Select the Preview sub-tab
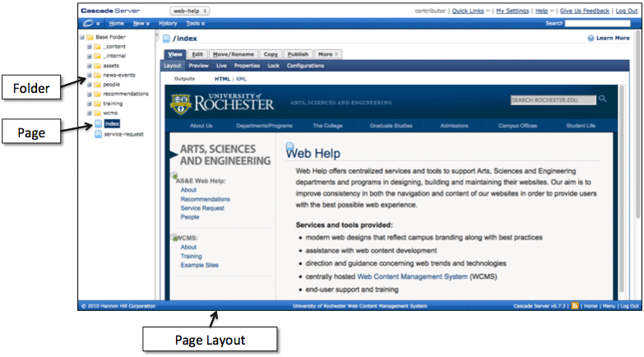644x357 pixels. click(199, 66)
